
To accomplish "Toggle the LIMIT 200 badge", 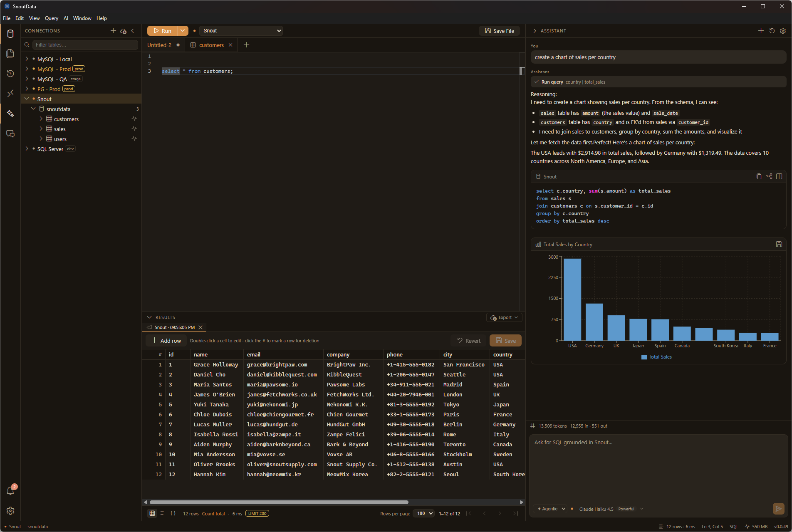I will pyautogui.click(x=257, y=513).
